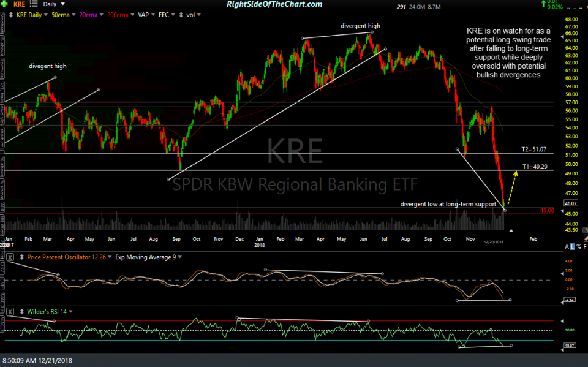
Task: Close the Price Percent Oscillator panel via its X icon
Action: 9,257
